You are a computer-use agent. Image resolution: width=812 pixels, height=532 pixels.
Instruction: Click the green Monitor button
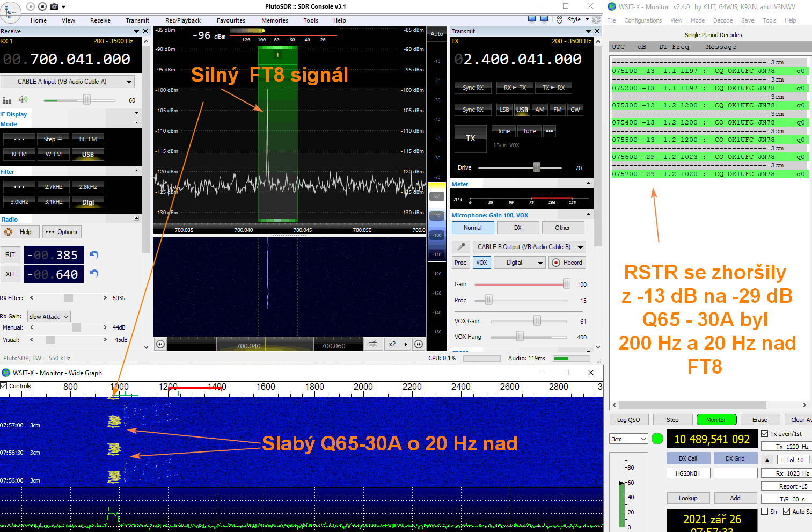(715, 420)
